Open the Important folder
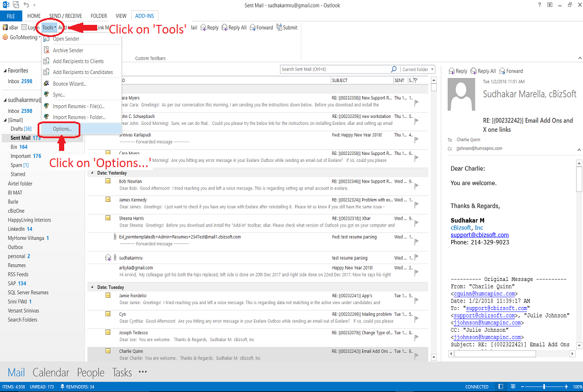Viewport: 583px width, 392px height. click(25, 156)
